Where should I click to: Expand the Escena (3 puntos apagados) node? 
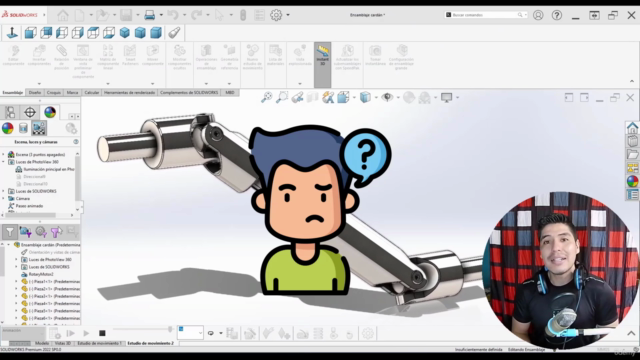click(x=3, y=154)
